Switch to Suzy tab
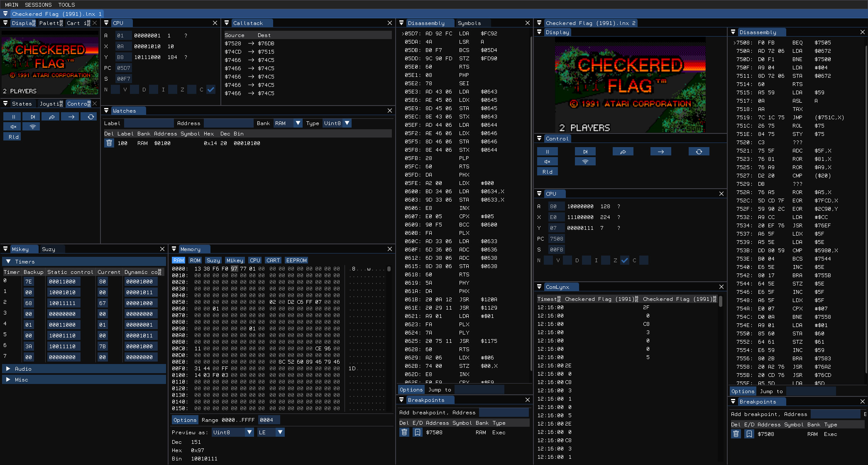The image size is (868, 465). (x=48, y=249)
